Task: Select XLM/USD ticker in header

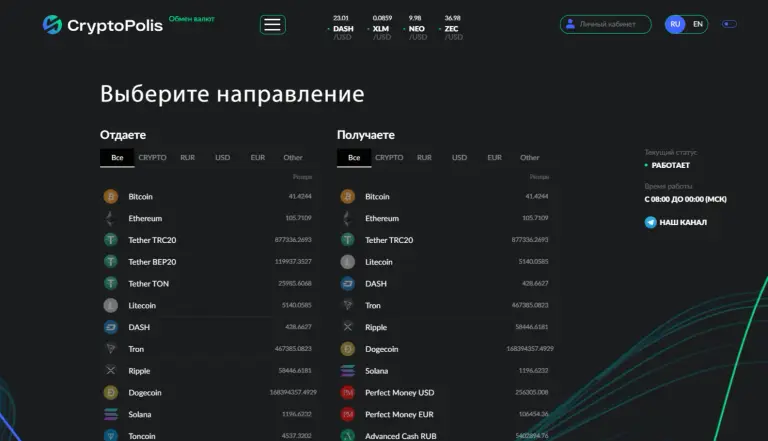Action: [381, 28]
